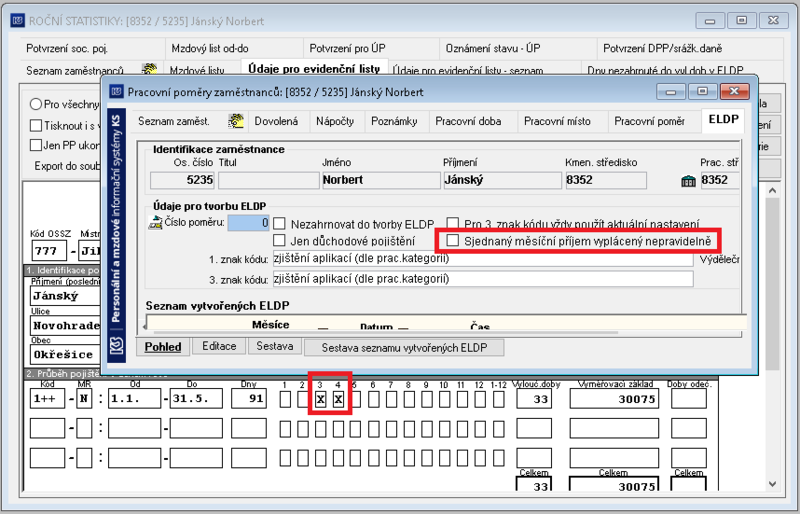Image resolution: width=800 pixels, height=514 pixels.
Task: Click Vyměřovací základ field 30075 in first row
Action: pos(614,399)
